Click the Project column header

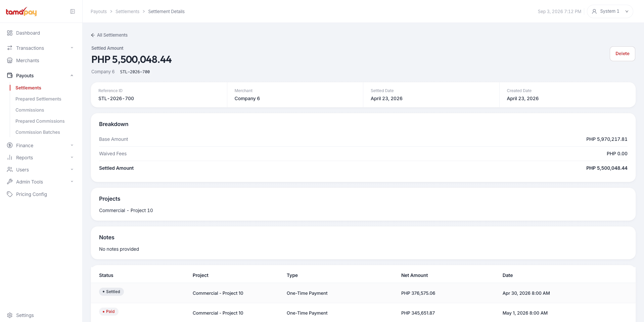[200, 275]
